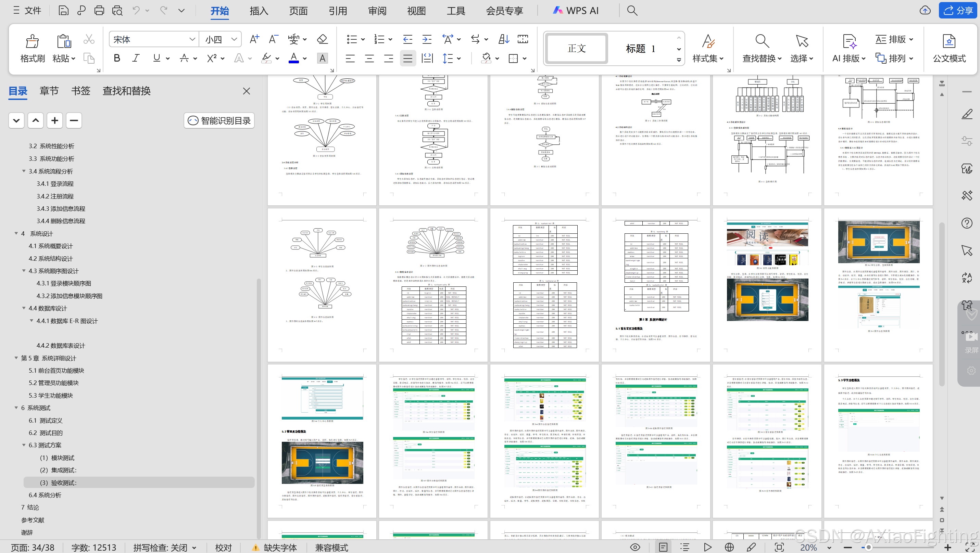Click the cloud upload icon

[925, 10]
